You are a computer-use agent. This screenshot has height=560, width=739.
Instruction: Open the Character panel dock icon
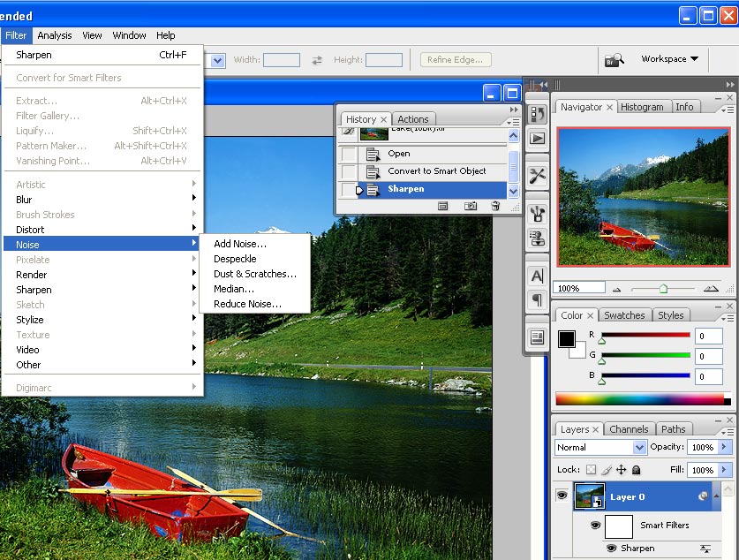point(537,276)
